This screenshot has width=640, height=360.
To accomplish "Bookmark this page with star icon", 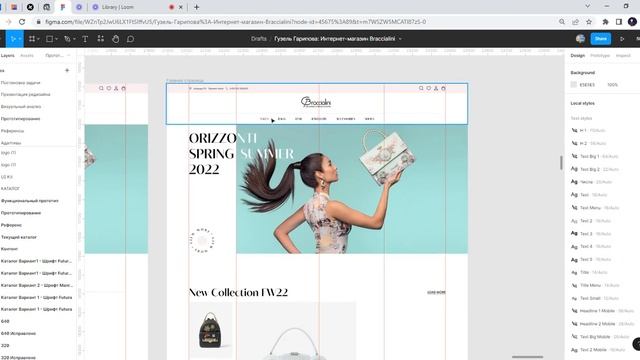I will [x=589, y=22].
